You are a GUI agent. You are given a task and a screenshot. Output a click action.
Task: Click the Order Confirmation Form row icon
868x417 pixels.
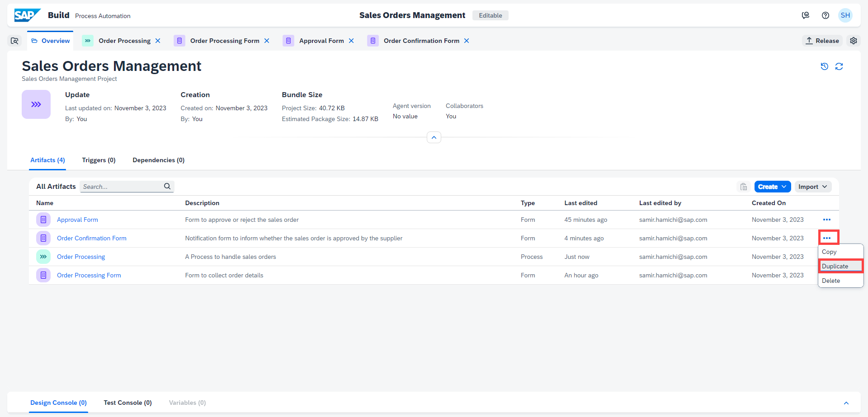43,238
